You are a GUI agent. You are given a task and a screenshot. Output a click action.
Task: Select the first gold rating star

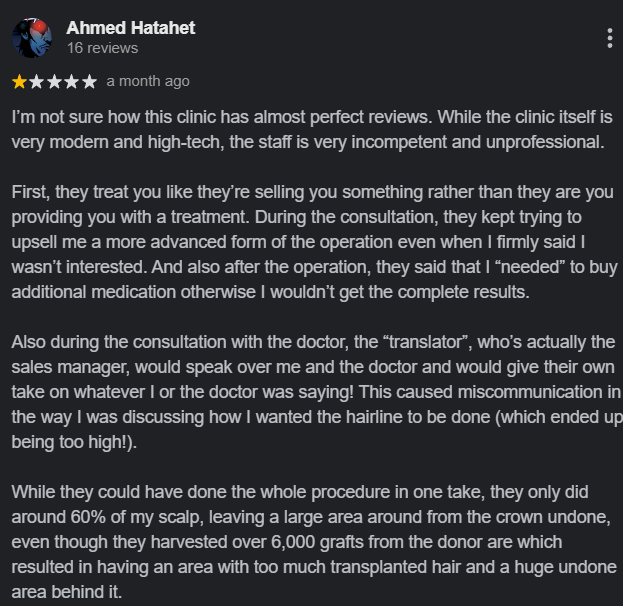pyautogui.click(x=19, y=82)
